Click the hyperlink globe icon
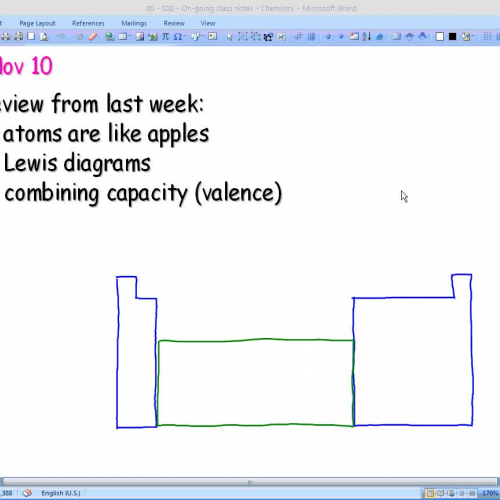 tap(110, 37)
